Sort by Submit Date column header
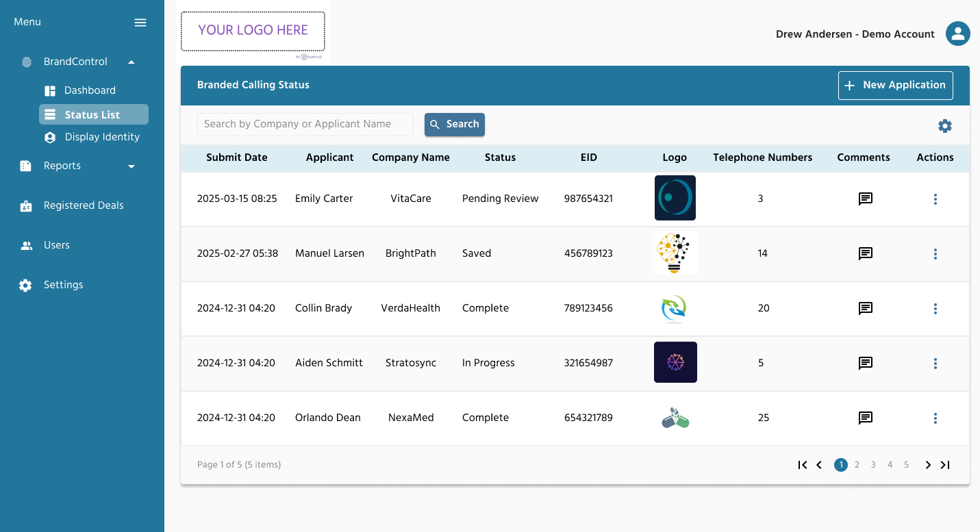 [x=237, y=157]
